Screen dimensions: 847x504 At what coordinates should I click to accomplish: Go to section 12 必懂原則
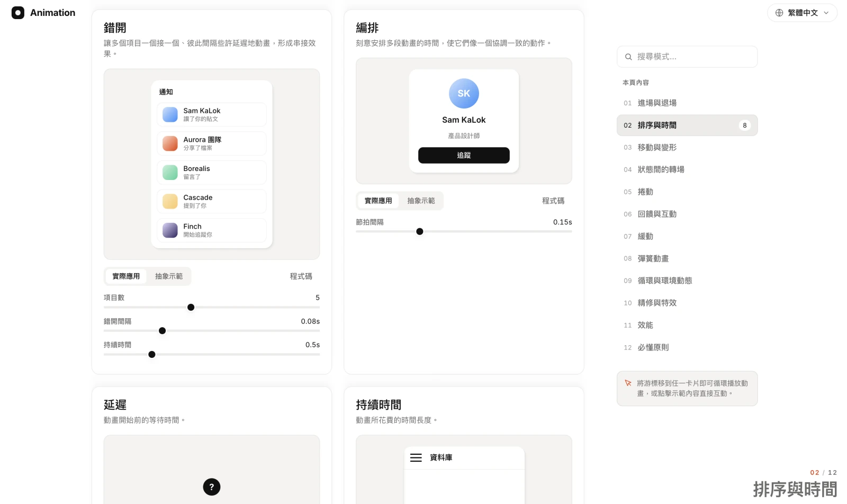pyautogui.click(x=687, y=348)
